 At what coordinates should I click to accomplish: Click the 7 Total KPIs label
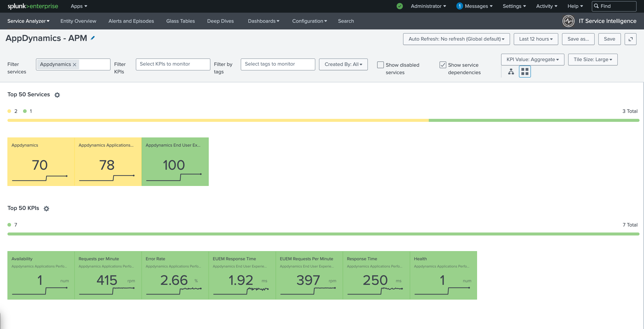[x=630, y=225]
